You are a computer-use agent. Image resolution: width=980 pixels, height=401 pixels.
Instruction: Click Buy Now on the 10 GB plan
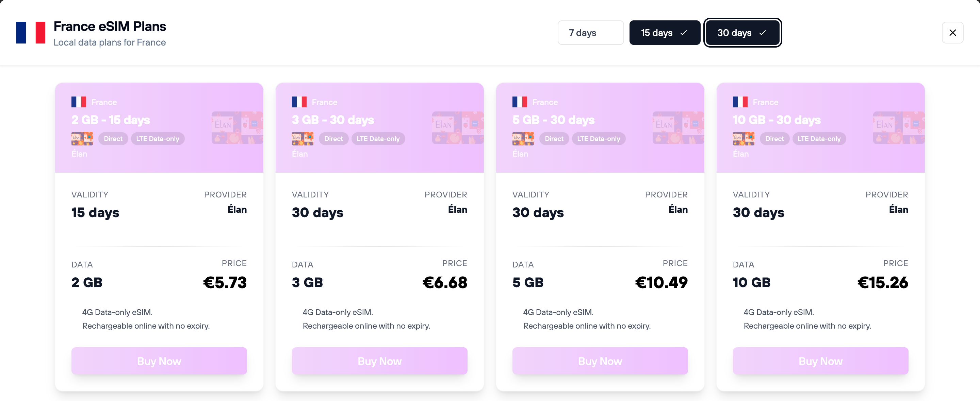pos(820,361)
